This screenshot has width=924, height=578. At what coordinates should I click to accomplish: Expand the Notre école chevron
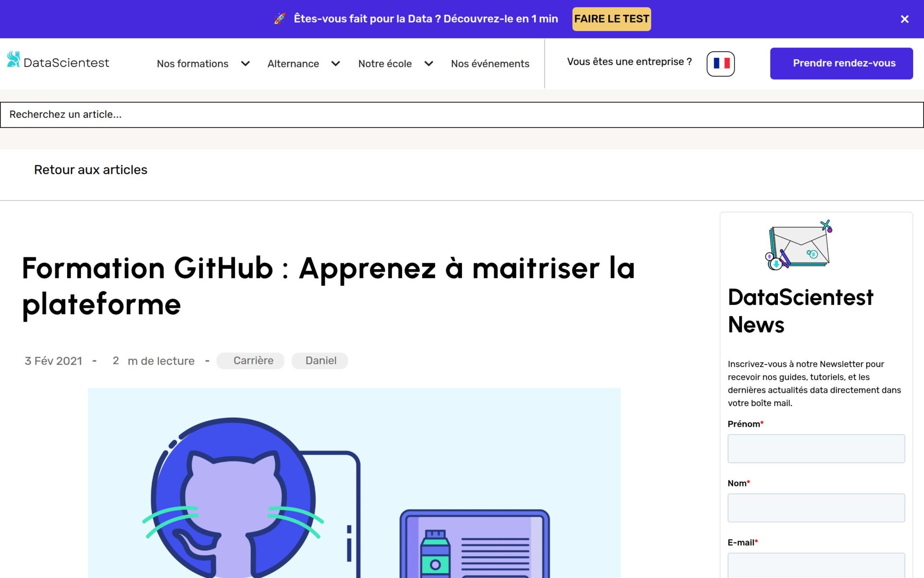[x=429, y=64]
